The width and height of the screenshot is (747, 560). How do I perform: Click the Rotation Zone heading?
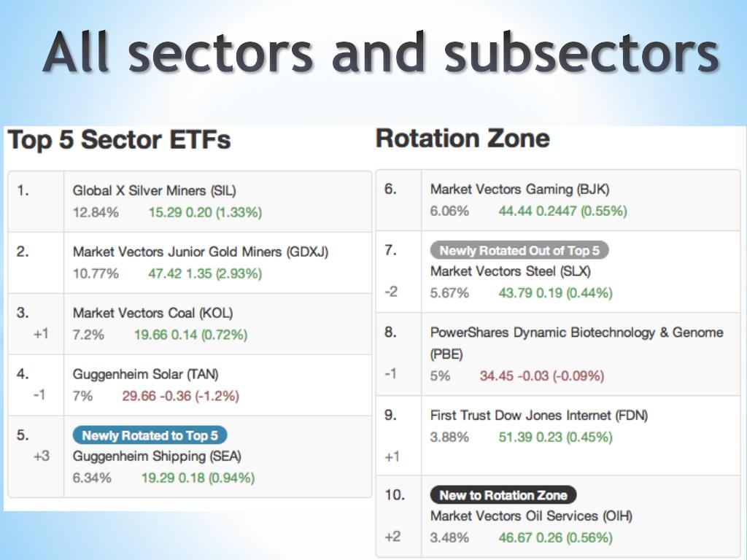pos(462,139)
